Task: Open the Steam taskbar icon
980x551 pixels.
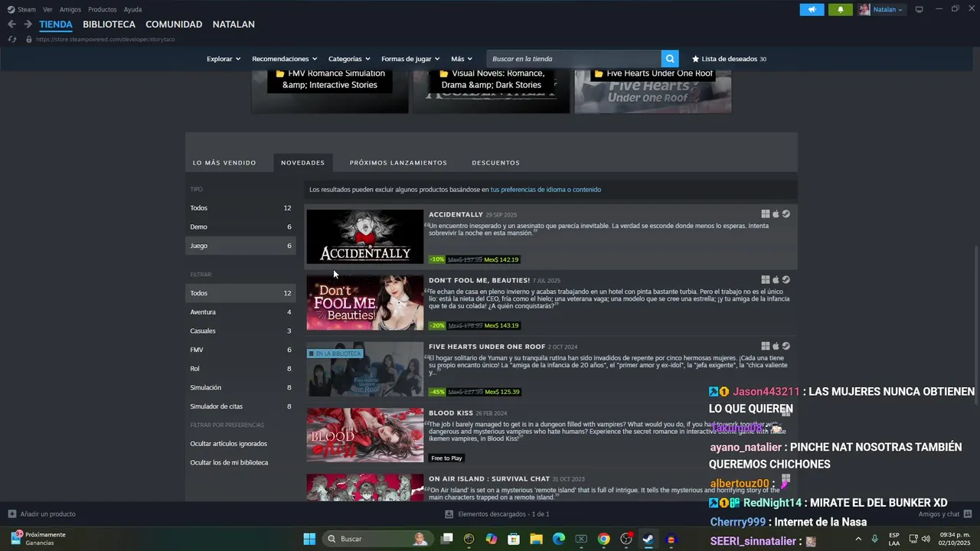Action: click(x=648, y=539)
